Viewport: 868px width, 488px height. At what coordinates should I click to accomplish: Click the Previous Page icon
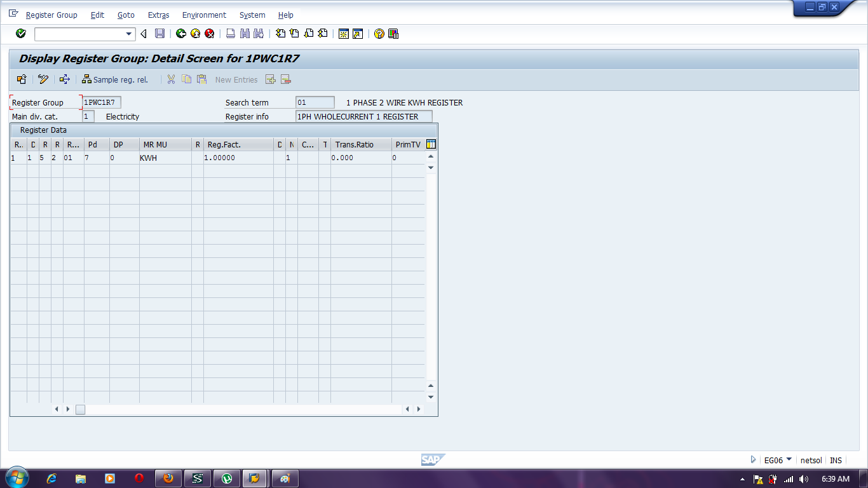(x=294, y=34)
